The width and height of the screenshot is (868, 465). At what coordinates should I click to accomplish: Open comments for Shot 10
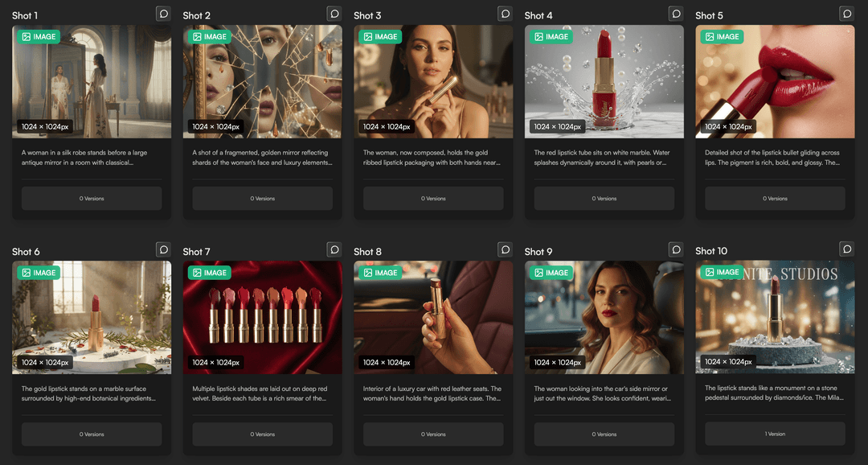[x=846, y=249]
